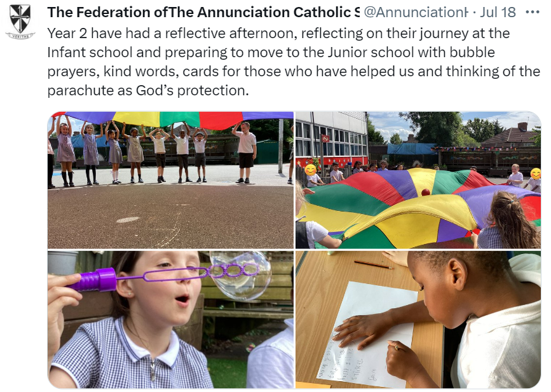Click the large soap bubble in photo
Screen dimensions: 551x392
coord(241,275)
